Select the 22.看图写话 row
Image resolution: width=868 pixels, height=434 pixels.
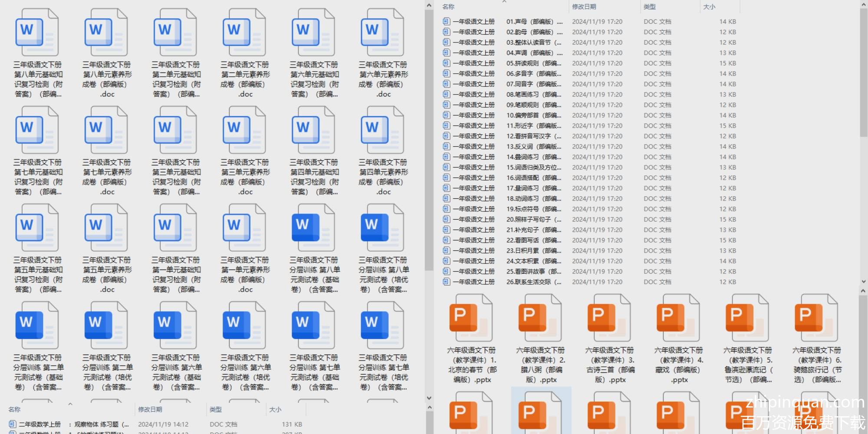[589, 240]
